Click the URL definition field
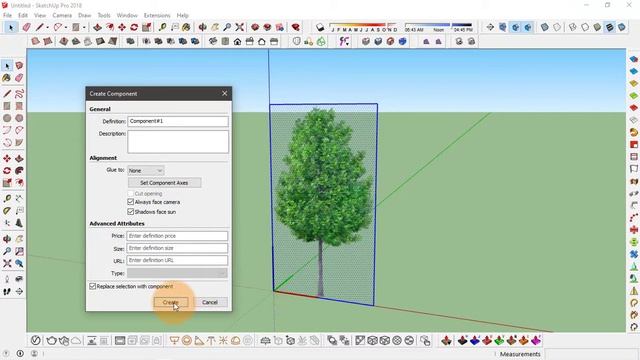 click(x=177, y=260)
